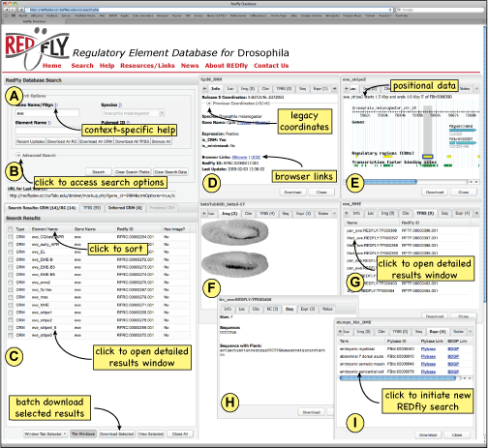The width and height of the screenshot is (488, 448).
Task: Click the Download Selected button
Action: tap(116, 433)
